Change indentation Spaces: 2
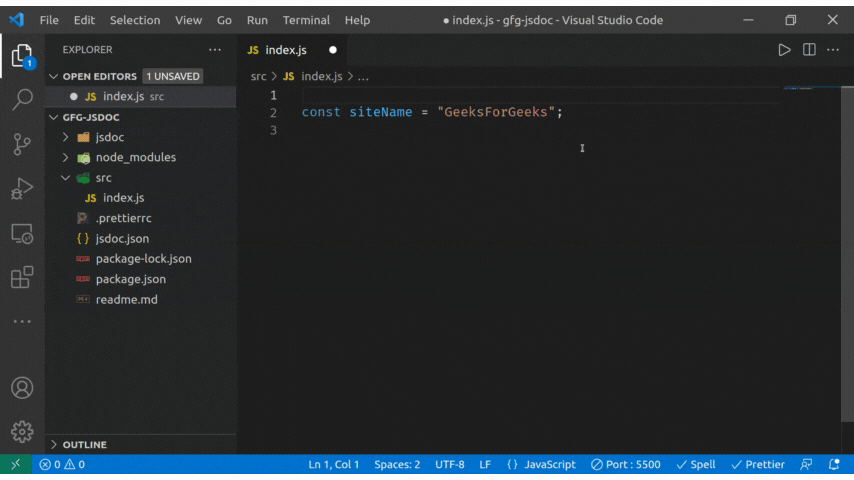The width and height of the screenshot is (854, 480). 397,464
